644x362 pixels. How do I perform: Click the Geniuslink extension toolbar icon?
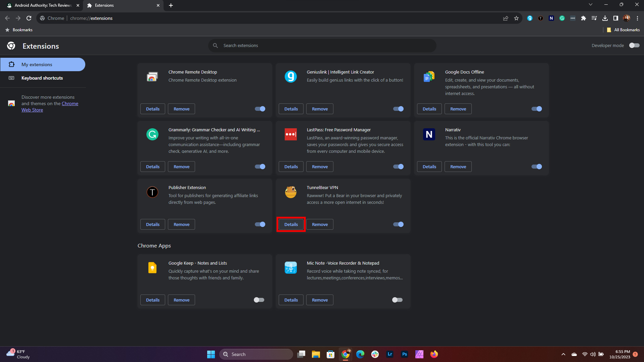click(x=530, y=18)
